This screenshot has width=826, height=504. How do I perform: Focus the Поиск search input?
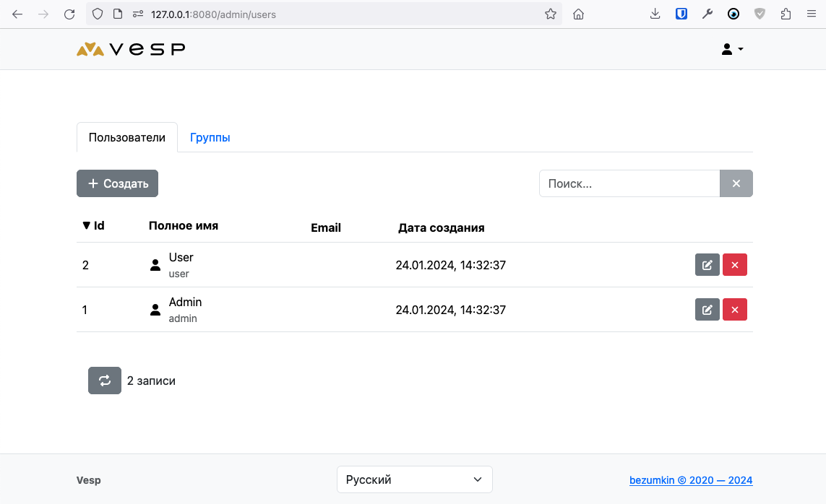click(629, 183)
